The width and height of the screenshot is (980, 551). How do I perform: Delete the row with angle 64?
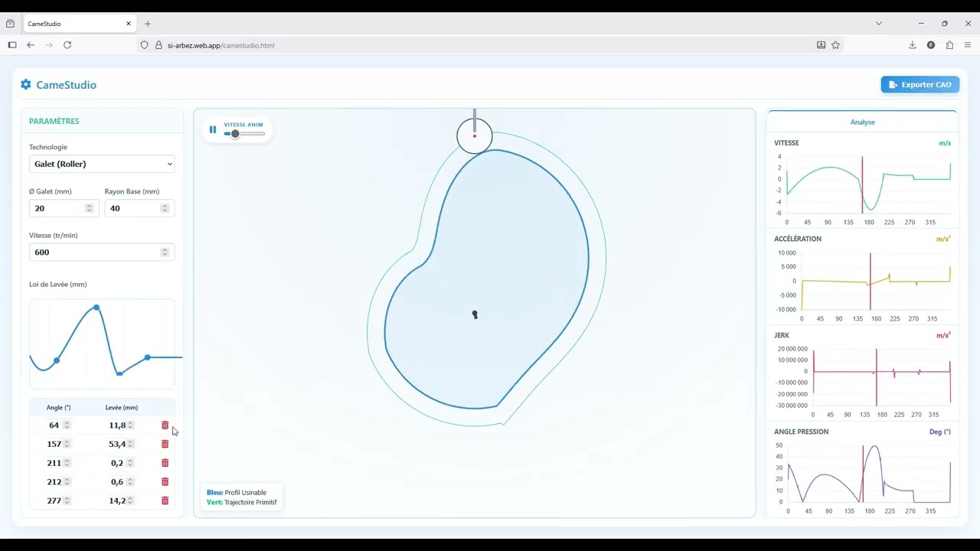coord(165,425)
